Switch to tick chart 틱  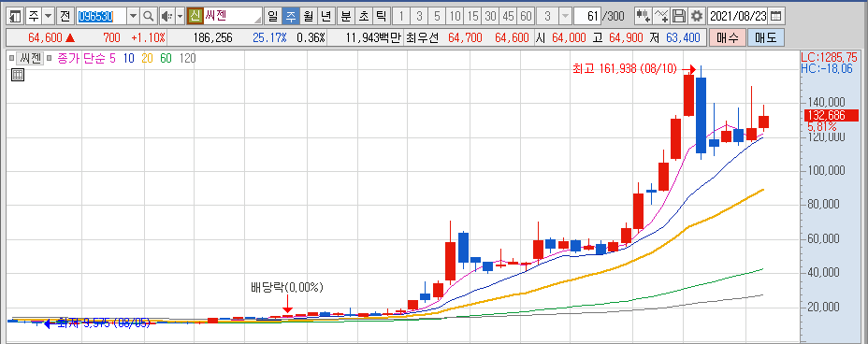(x=381, y=16)
